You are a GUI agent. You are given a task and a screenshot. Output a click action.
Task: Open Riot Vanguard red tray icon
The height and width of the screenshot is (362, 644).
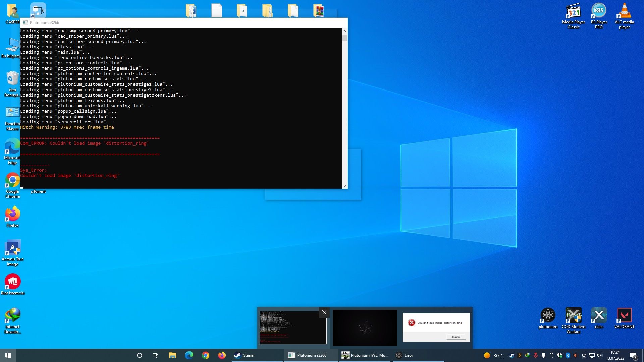coord(536,355)
